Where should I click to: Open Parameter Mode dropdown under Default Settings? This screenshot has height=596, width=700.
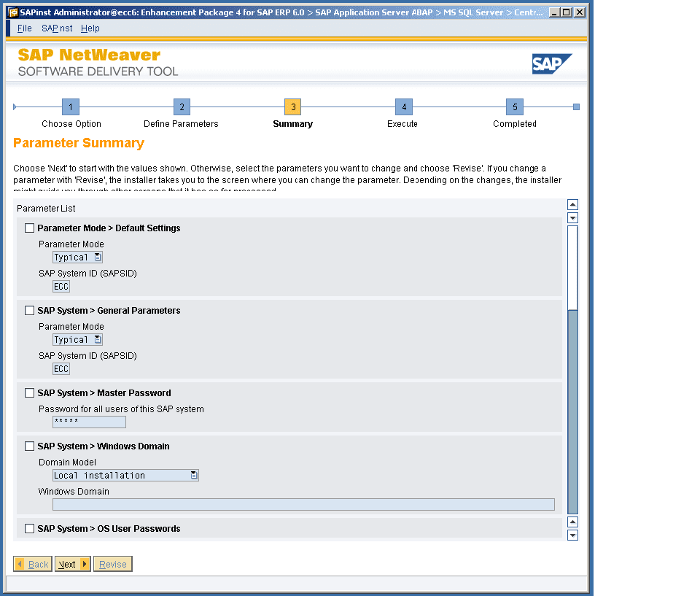pos(78,258)
